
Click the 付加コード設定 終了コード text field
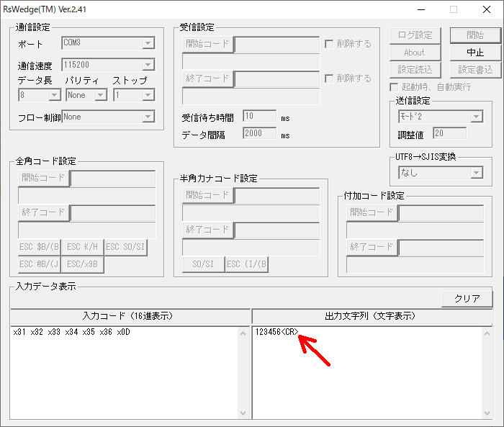441,248
